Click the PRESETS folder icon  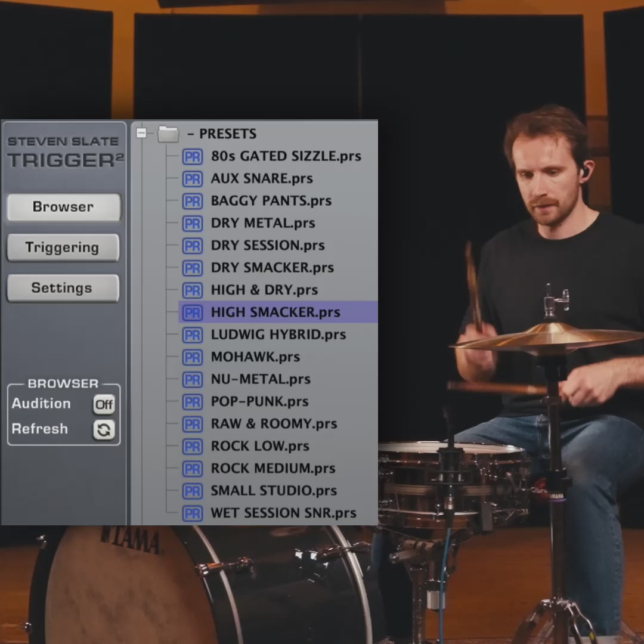tap(168, 134)
